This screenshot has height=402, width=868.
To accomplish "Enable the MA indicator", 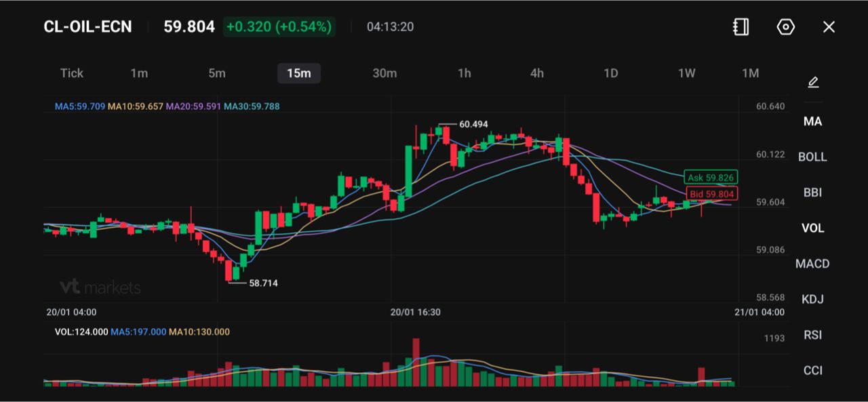I will pyautogui.click(x=812, y=121).
